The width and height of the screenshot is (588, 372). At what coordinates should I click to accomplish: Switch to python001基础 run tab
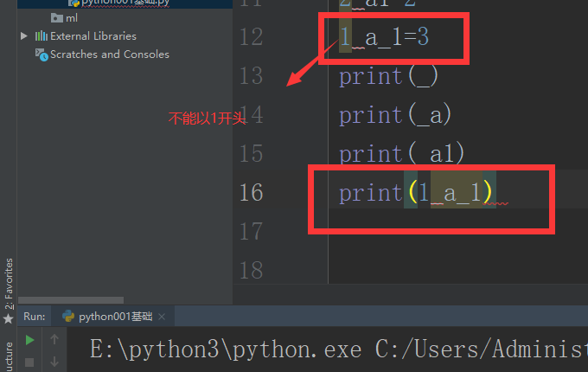click(116, 317)
